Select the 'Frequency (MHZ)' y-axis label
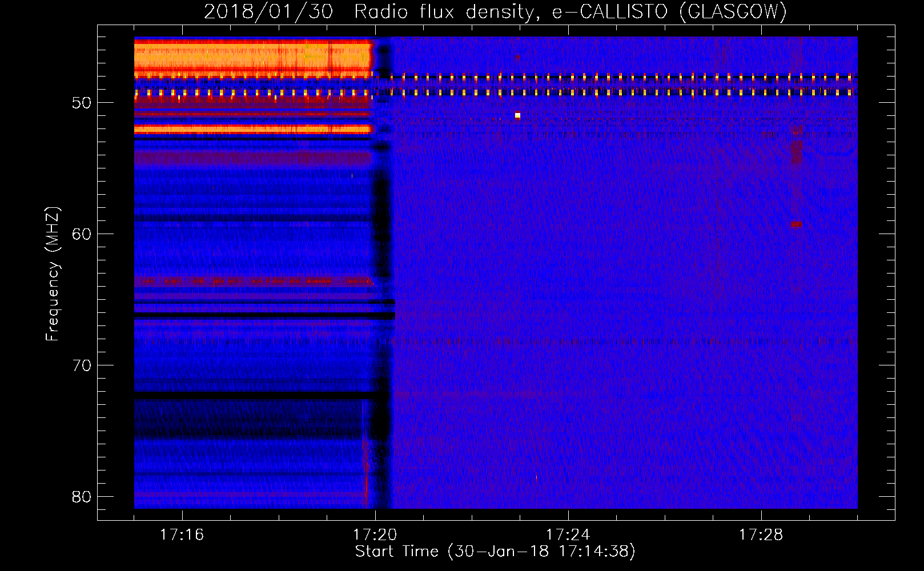This screenshot has height=571, width=924. coord(52,274)
